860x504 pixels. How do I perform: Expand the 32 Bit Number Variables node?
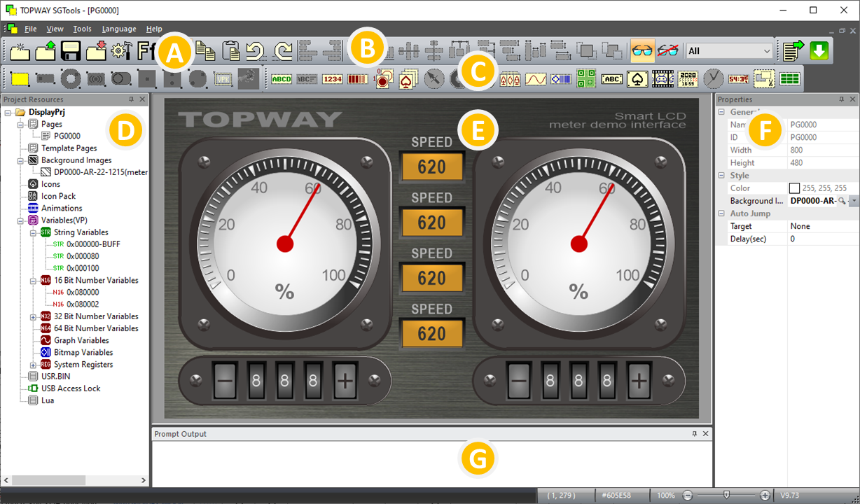(x=33, y=316)
